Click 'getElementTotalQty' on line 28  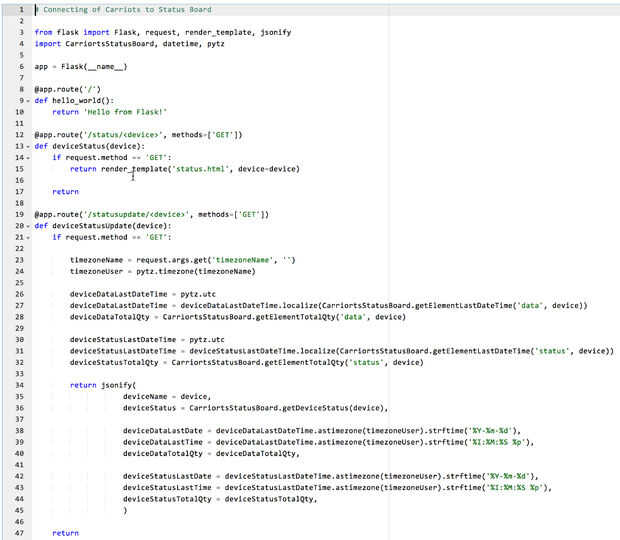click(x=295, y=317)
